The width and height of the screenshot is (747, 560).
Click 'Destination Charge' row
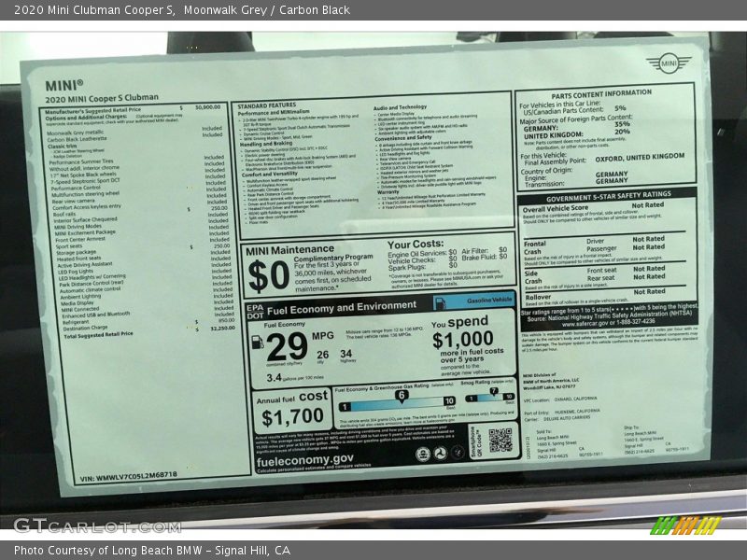85,329
